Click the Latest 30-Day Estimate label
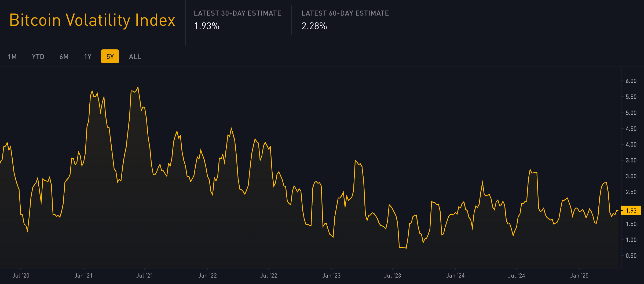 (x=237, y=13)
